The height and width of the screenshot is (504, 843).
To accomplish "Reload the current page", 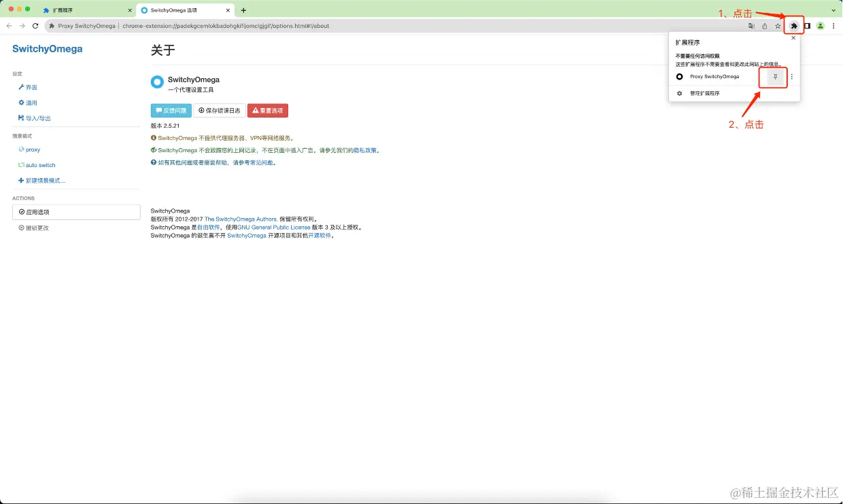I will point(35,26).
